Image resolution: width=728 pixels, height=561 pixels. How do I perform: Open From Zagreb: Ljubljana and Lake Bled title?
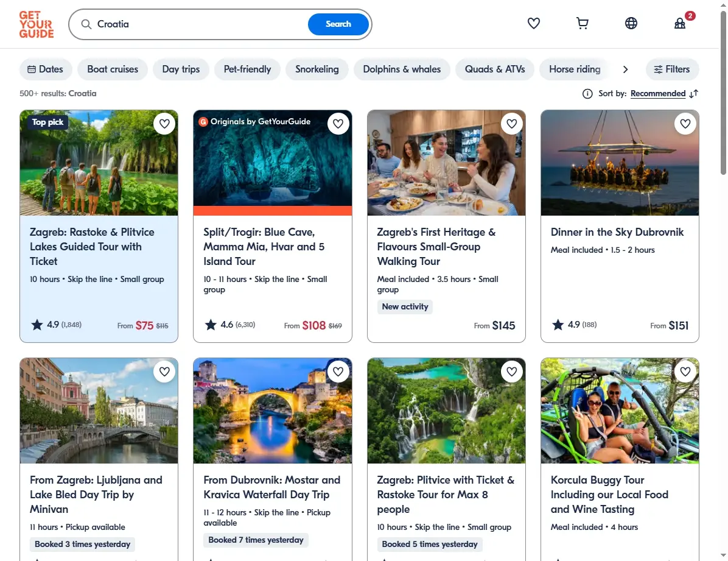point(96,495)
